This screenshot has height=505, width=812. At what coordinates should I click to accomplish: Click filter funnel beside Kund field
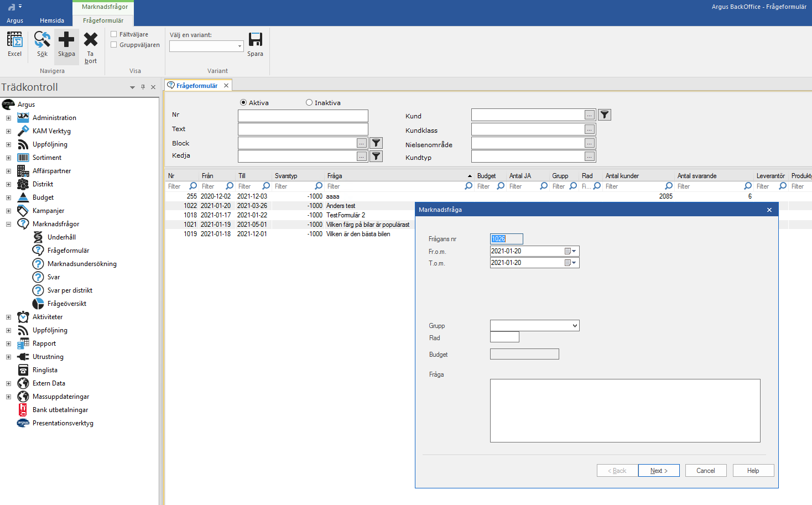pos(605,115)
